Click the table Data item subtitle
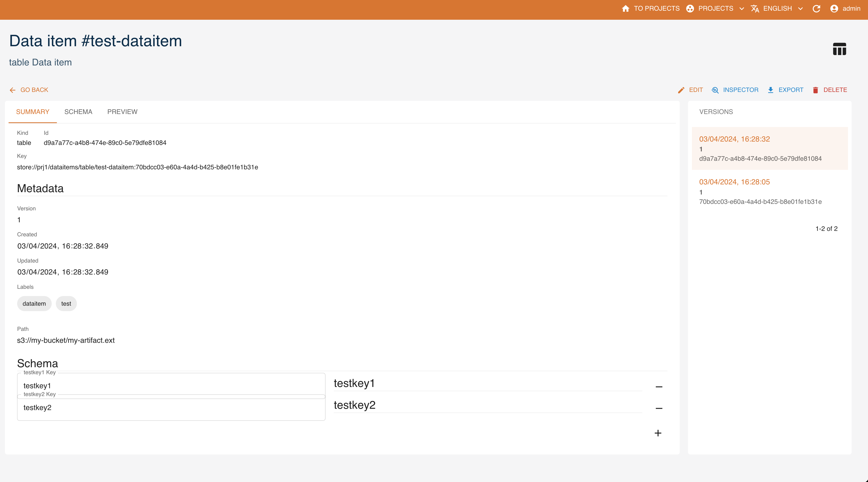Viewport: 868px width, 482px height. 40,62
